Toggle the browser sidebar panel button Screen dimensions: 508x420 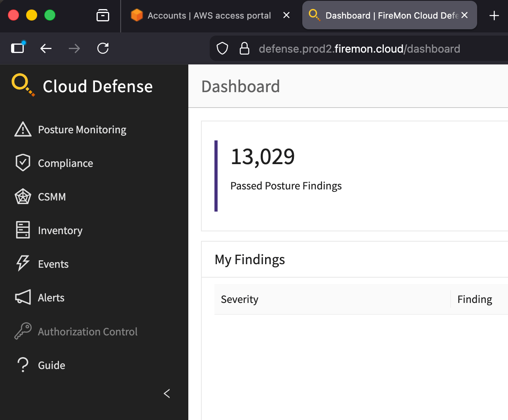17,48
